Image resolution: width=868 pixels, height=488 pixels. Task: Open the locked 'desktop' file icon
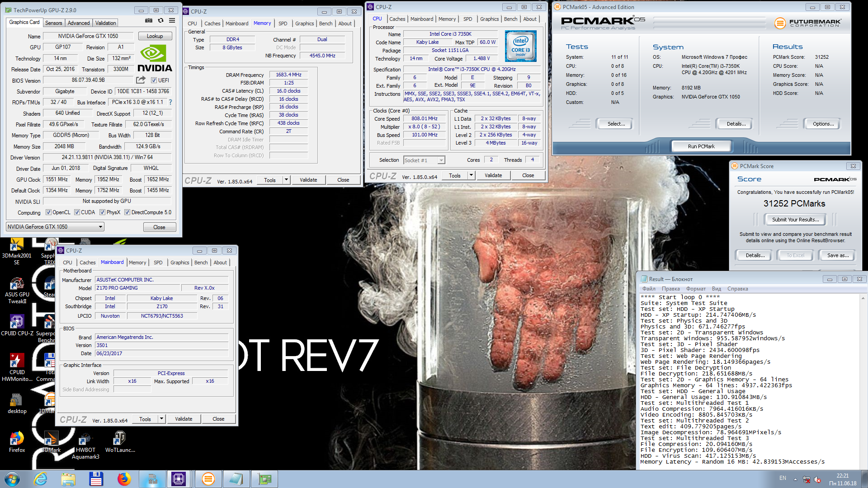[x=17, y=404]
